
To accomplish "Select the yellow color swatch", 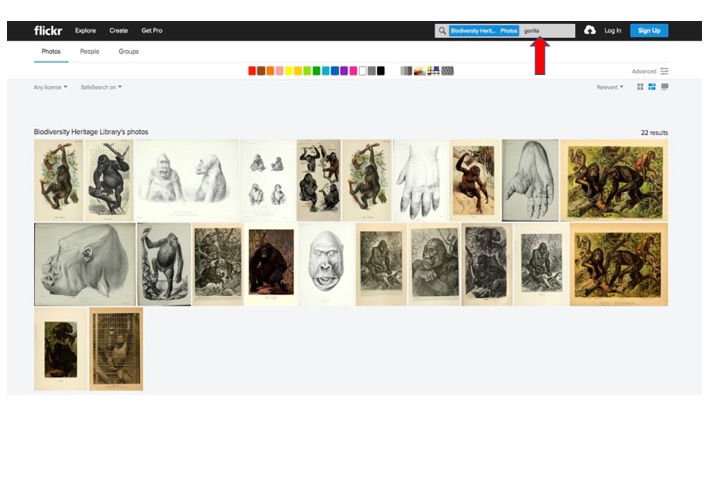I will tap(288, 71).
